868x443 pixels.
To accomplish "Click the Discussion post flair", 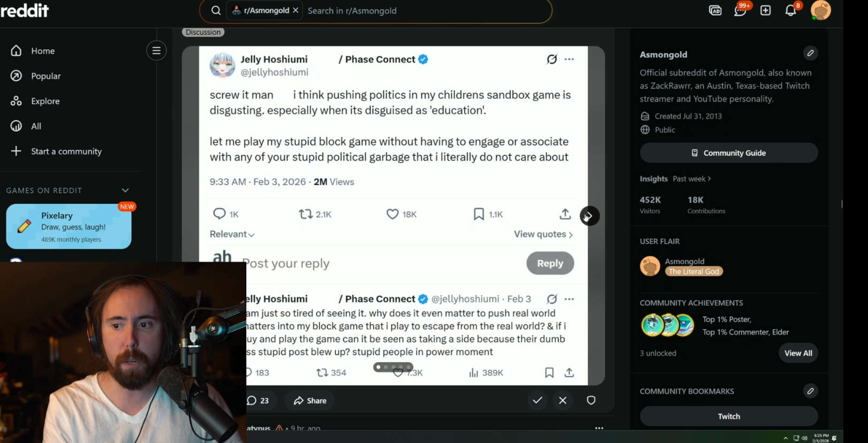I will 203,32.
